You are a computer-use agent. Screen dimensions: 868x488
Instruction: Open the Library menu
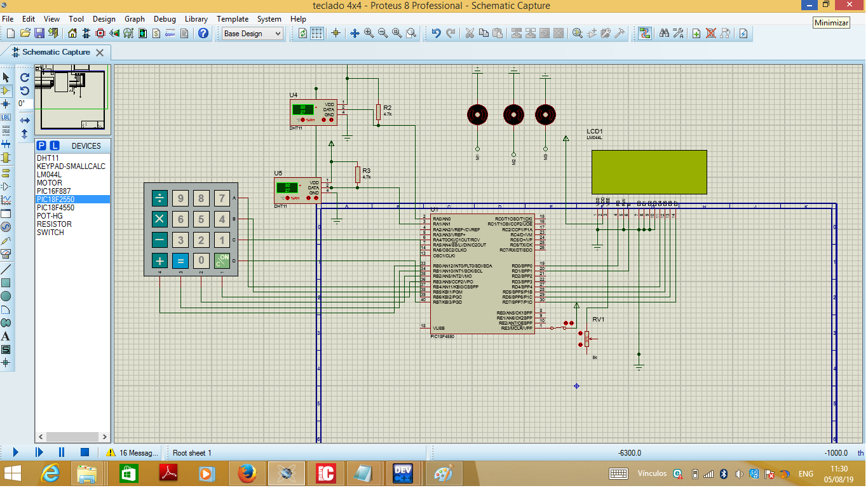[x=196, y=19]
